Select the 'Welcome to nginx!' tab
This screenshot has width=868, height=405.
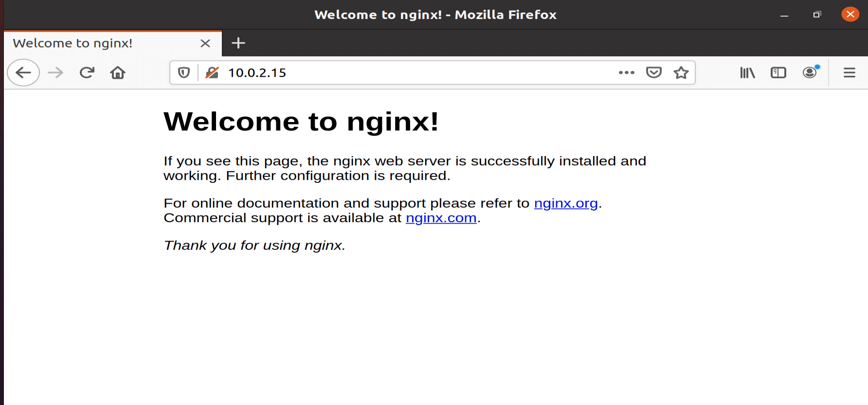[97, 43]
